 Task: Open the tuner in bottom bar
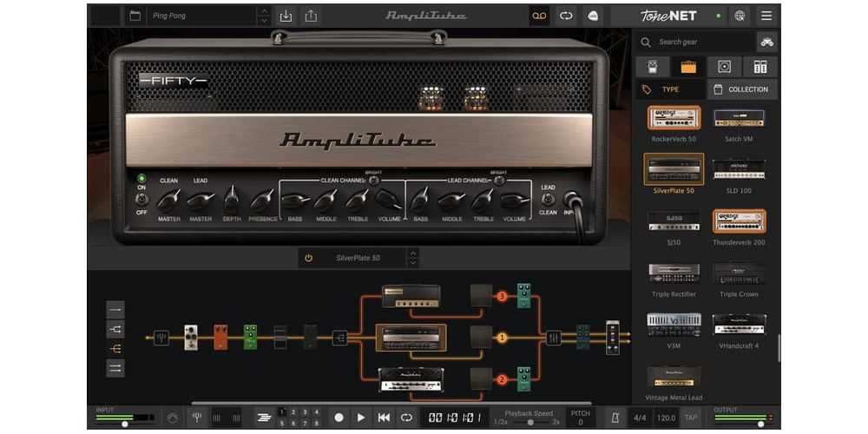coord(196,418)
